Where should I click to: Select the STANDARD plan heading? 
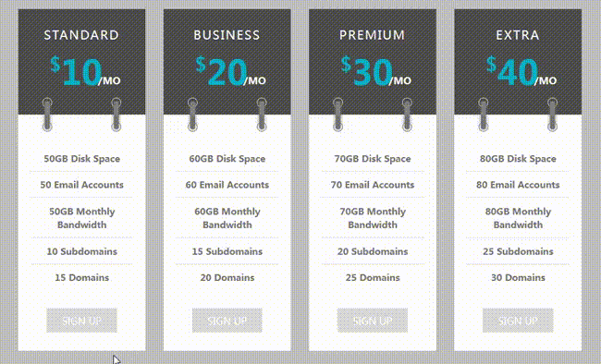[81, 35]
